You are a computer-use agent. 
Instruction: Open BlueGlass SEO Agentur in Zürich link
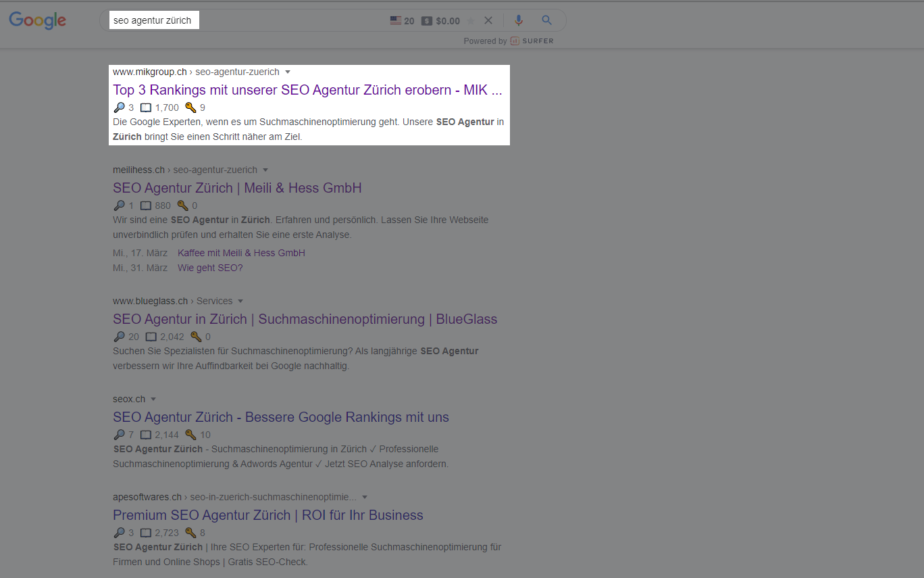pyautogui.click(x=305, y=319)
